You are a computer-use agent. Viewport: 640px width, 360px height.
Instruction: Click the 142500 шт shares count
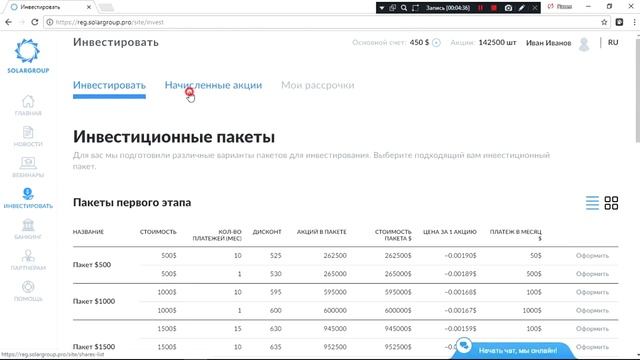pyautogui.click(x=497, y=42)
